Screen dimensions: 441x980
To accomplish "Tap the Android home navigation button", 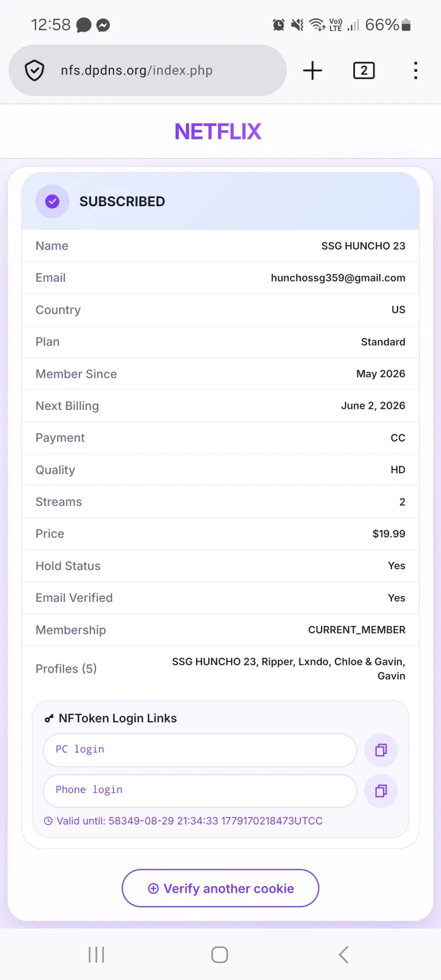I will click(x=219, y=954).
